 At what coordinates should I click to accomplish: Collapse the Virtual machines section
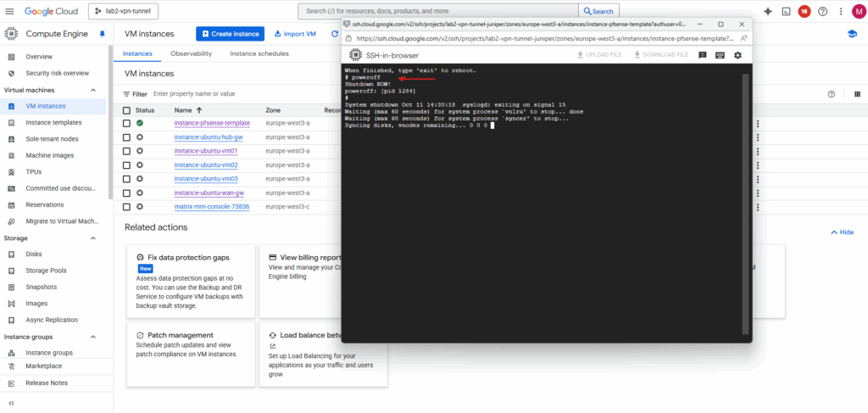pyautogui.click(x=92, y=90)
